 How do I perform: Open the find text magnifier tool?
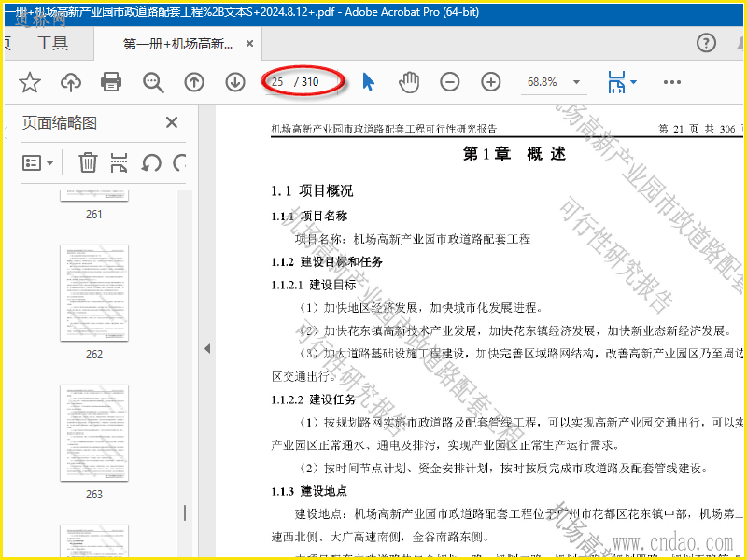click(x=153, y=82)
